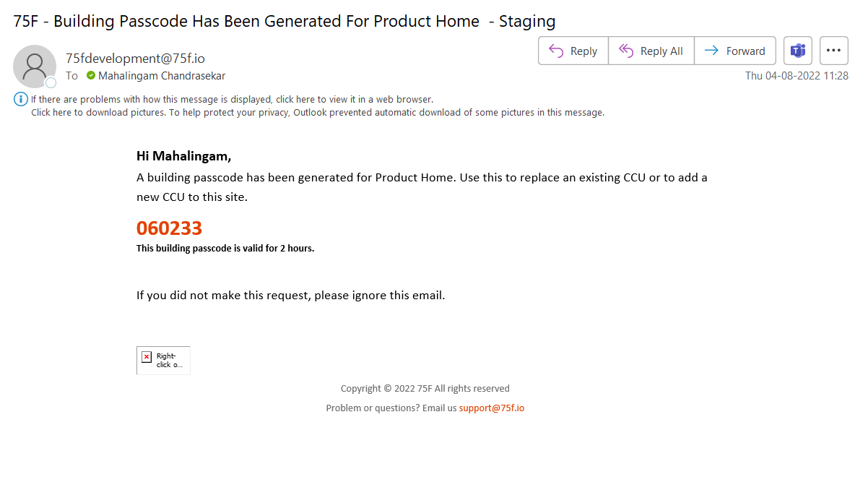The image size is (868, 490).
Task: Click the sender avatar picture
Action: pyautogui.click(x=34, y=66)
